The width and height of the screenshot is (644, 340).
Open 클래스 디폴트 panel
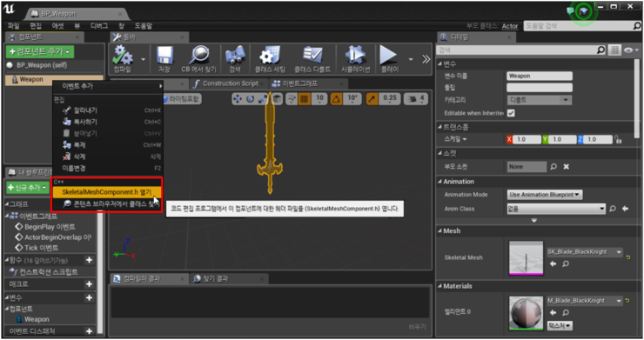312,59
